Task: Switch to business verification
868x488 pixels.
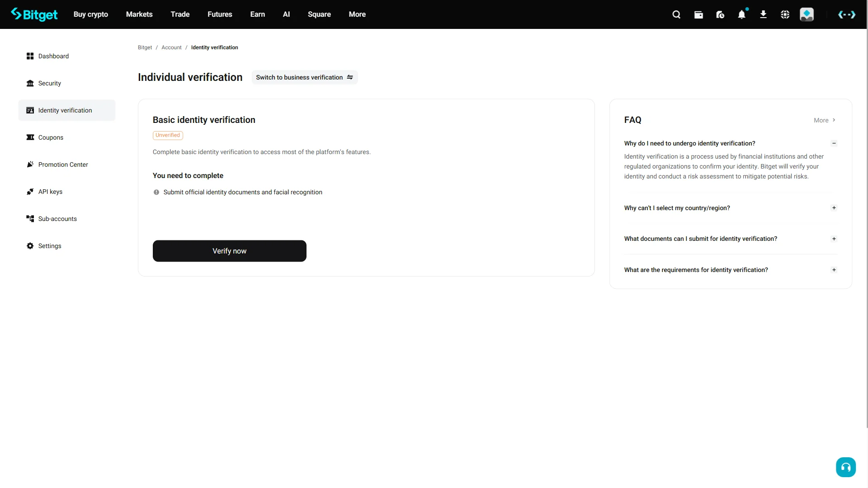Action: (305, 77)
